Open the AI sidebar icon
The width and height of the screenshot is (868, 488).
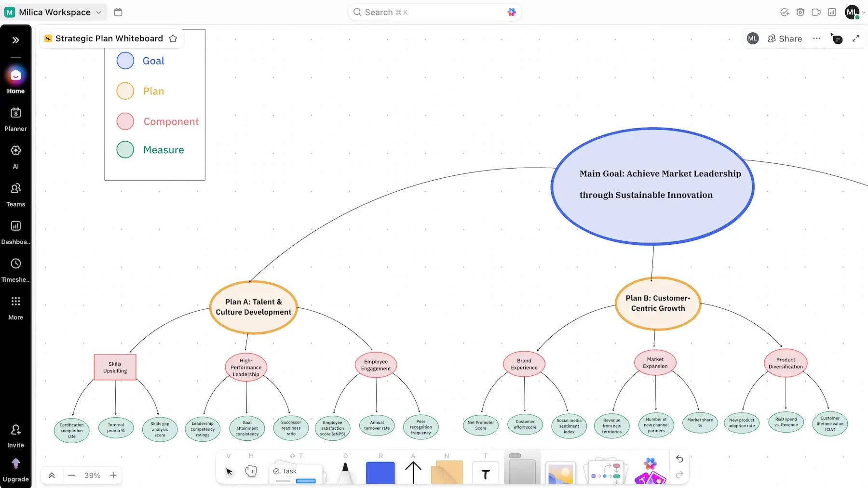click(x=15, y=157)
